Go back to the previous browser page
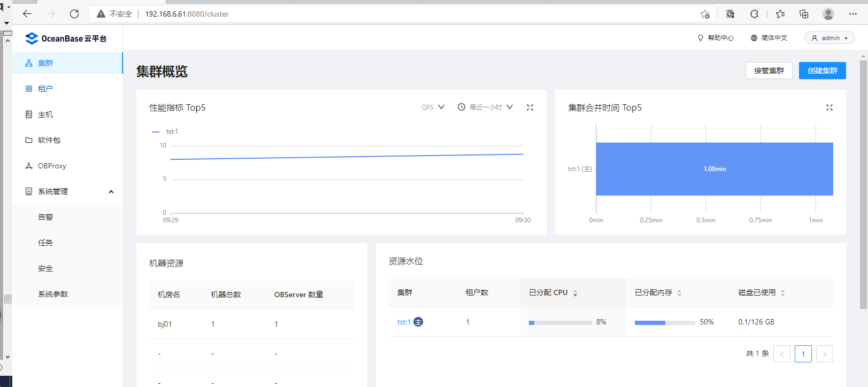Image resolution: width=868 pixels, height=387 pixels. point(27,14)
